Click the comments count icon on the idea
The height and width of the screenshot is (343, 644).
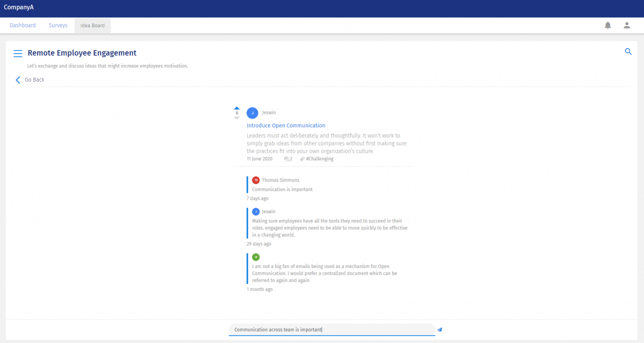tap(287, 159)
